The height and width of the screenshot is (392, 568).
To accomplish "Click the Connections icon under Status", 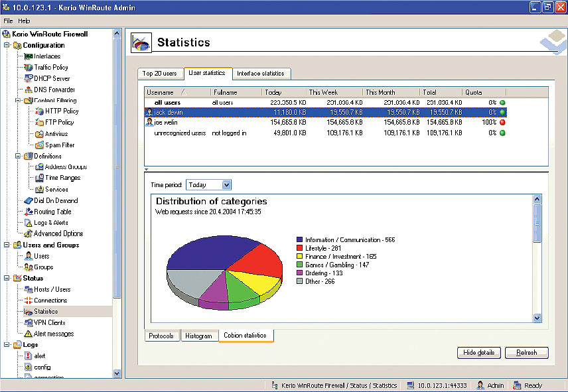I will 29,300.
